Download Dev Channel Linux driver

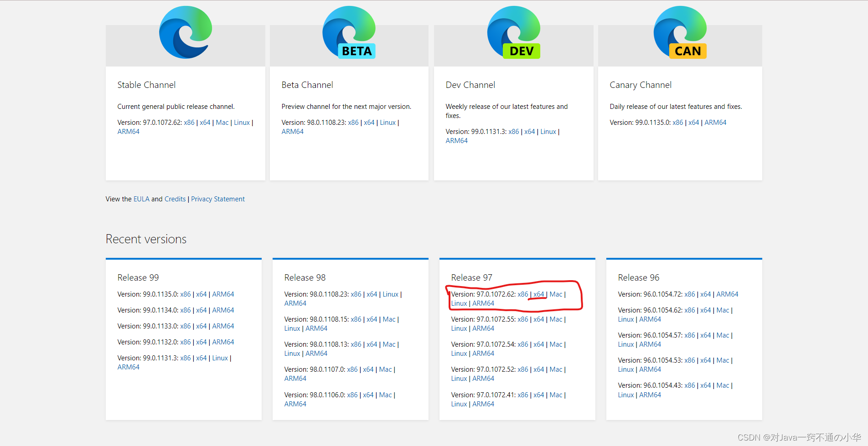(548, 132)
